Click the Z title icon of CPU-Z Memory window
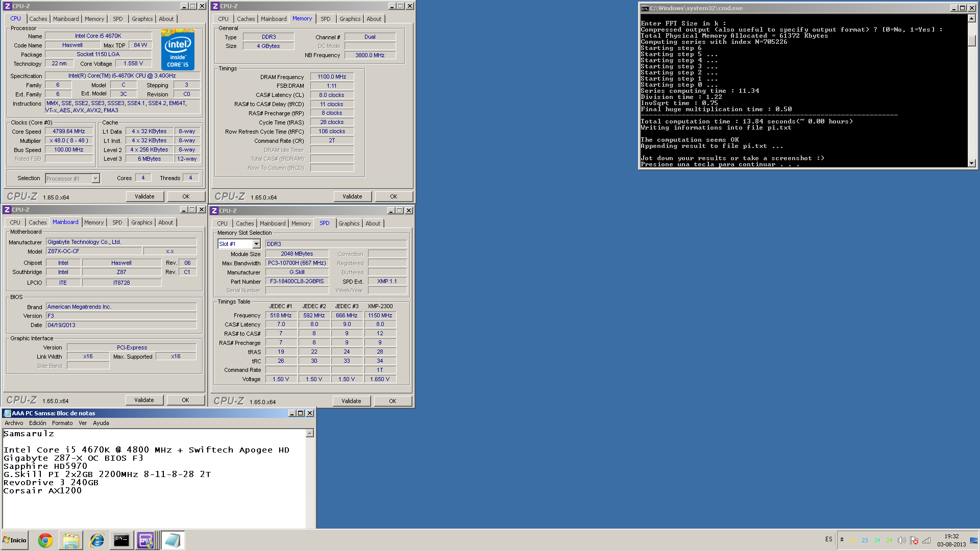980x551 pixels. coord(215,6)
